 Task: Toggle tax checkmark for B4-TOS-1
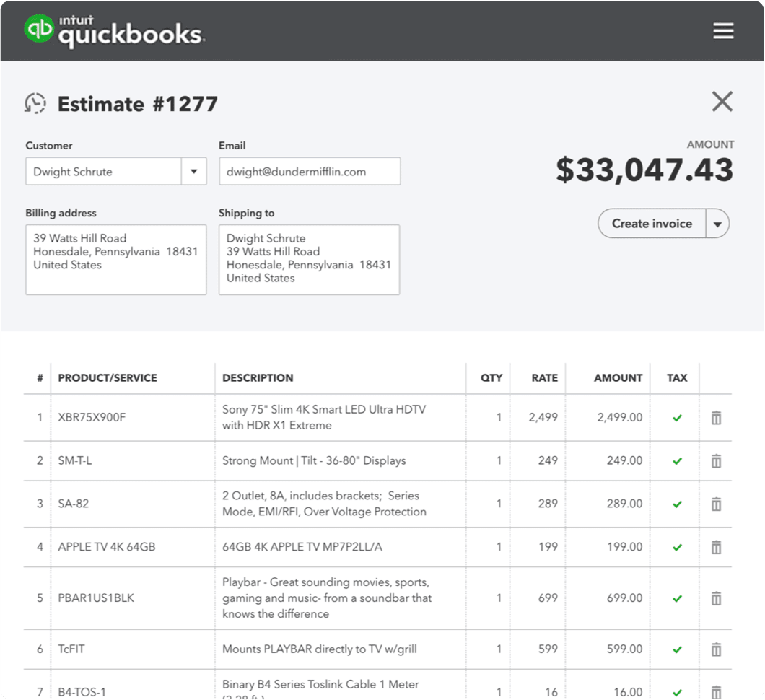677,692
